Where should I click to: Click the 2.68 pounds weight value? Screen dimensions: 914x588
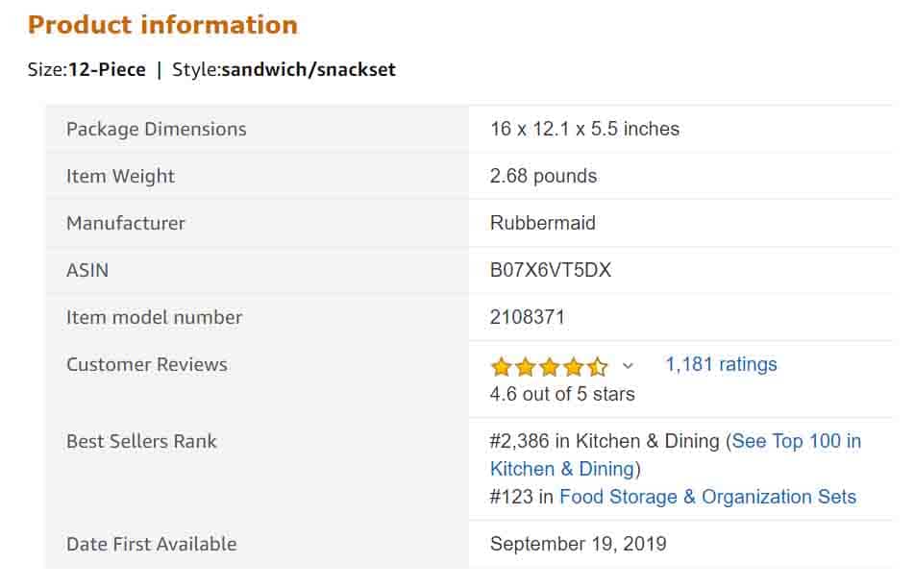(543, 176)
